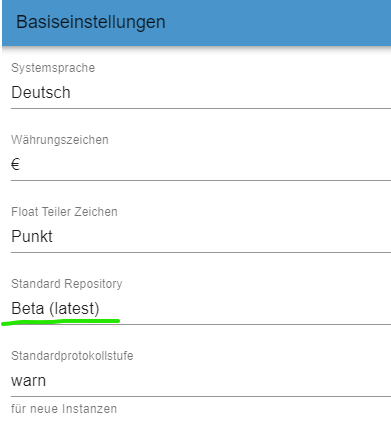Click the word 'Punkt' in the separator field

(32, 237)
